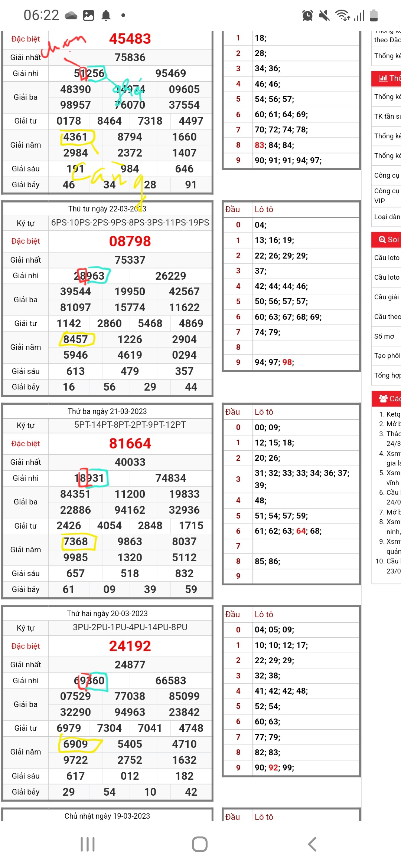Open the TK tần su sidebar link
This screenshot has height=868, width=401.
coord(387,116)
